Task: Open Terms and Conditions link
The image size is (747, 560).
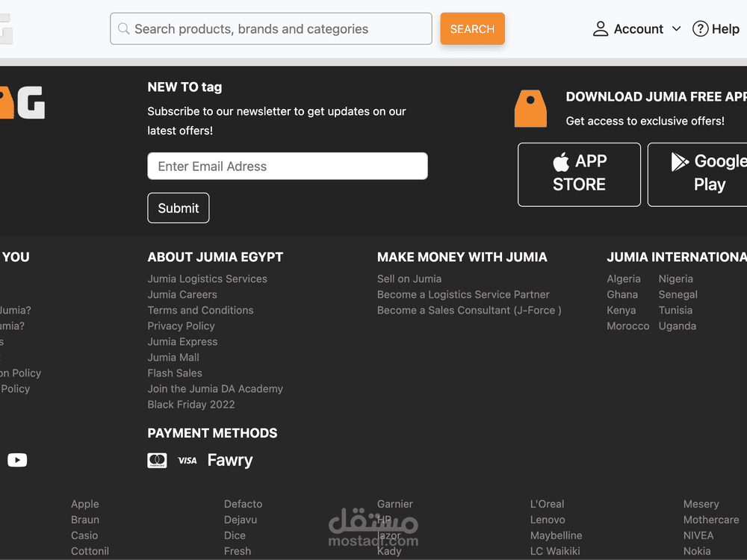Action: point(200,310)
